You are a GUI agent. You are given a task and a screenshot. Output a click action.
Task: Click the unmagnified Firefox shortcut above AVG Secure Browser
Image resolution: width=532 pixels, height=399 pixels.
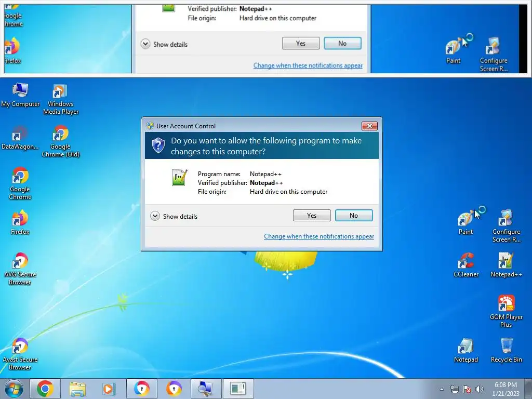click(20, 222)
